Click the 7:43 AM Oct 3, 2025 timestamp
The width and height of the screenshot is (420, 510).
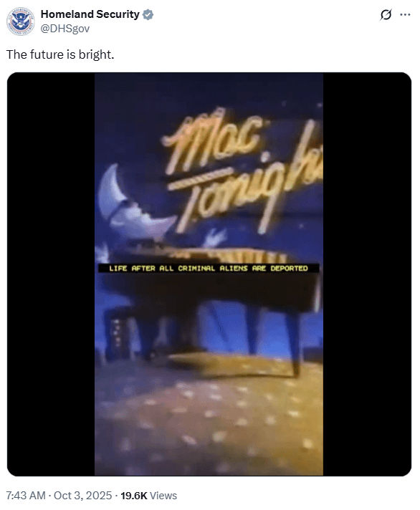59,496
